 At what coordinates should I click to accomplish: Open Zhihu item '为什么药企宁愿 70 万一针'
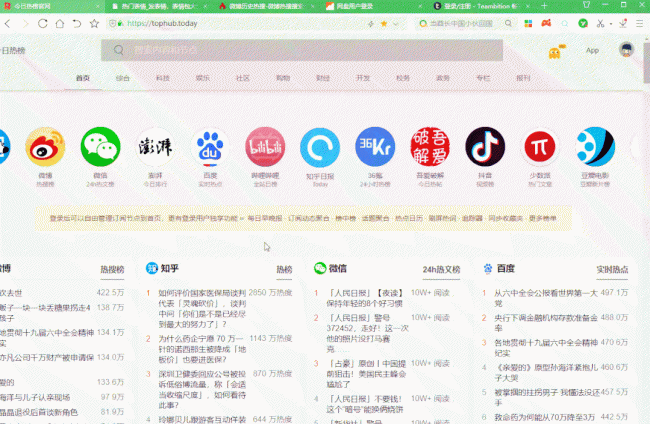[x=202, y=349]
